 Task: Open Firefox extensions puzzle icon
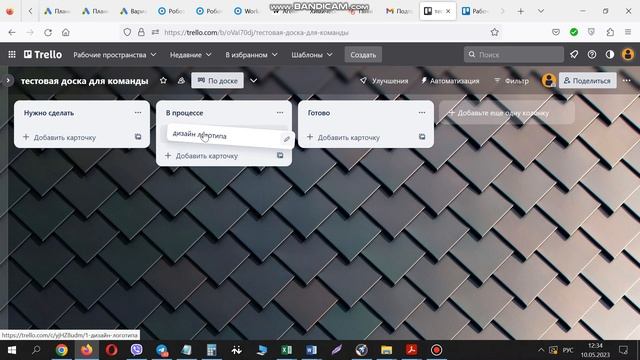click(610, 32)
